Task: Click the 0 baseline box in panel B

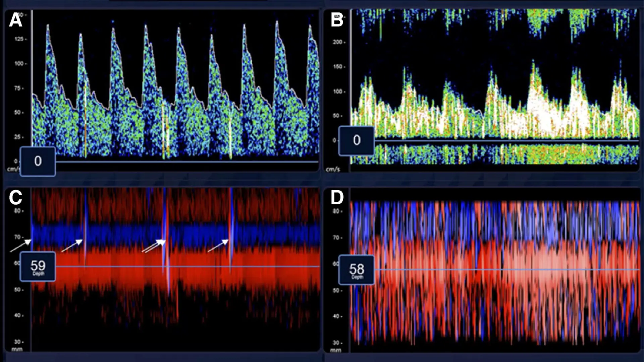Action: [x=356, y=140]
